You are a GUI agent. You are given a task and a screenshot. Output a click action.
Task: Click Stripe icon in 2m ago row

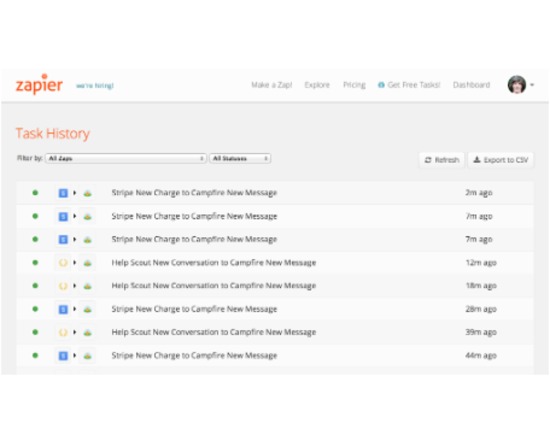pyautogui.click(x=63, y=193)
